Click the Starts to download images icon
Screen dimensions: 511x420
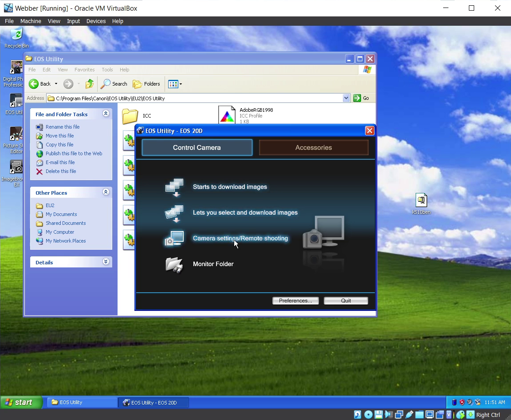click(174, 187)
